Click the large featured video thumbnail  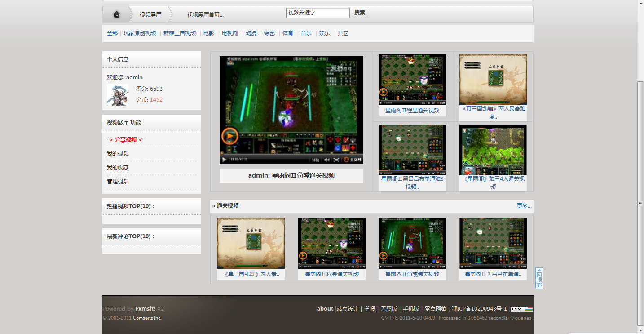pos(291,110)
